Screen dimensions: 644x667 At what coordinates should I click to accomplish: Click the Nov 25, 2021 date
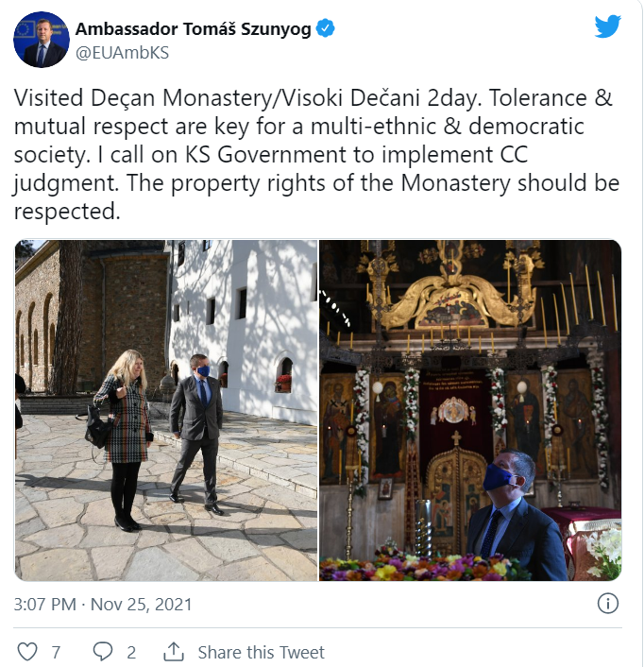click(141, 604)
